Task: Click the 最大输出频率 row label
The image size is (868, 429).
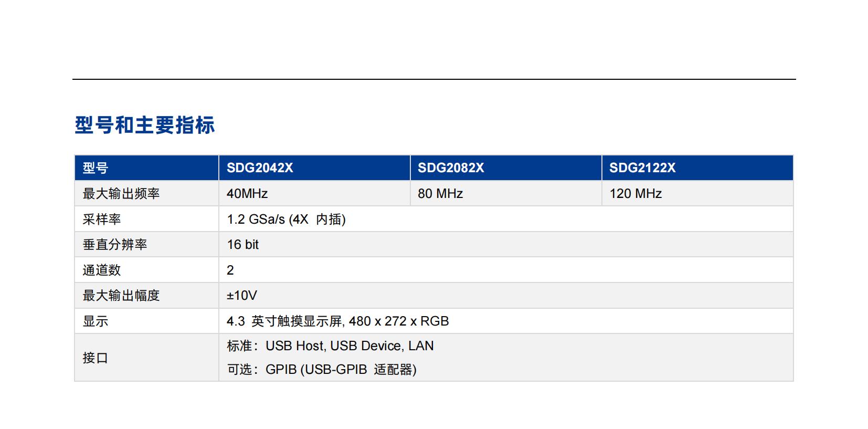Action: [121, 194]
